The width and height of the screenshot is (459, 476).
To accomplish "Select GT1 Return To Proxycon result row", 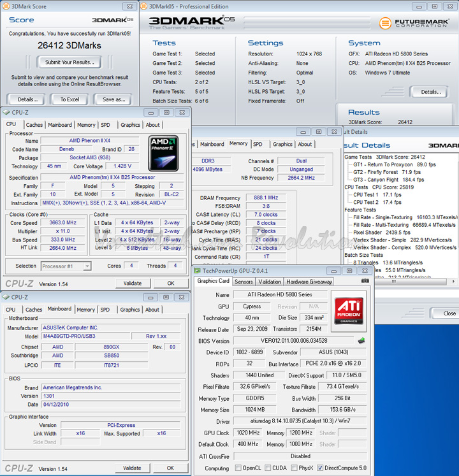I will pos(395,164).
